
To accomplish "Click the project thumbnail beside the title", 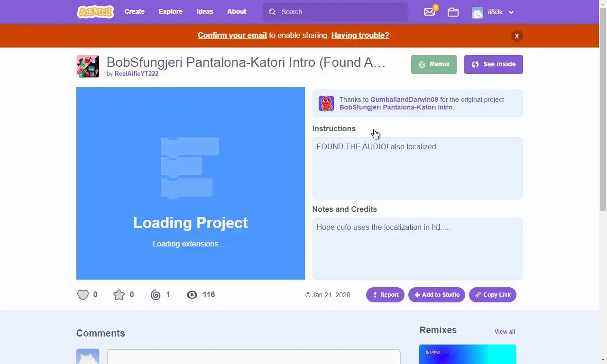I will point(88,66).
